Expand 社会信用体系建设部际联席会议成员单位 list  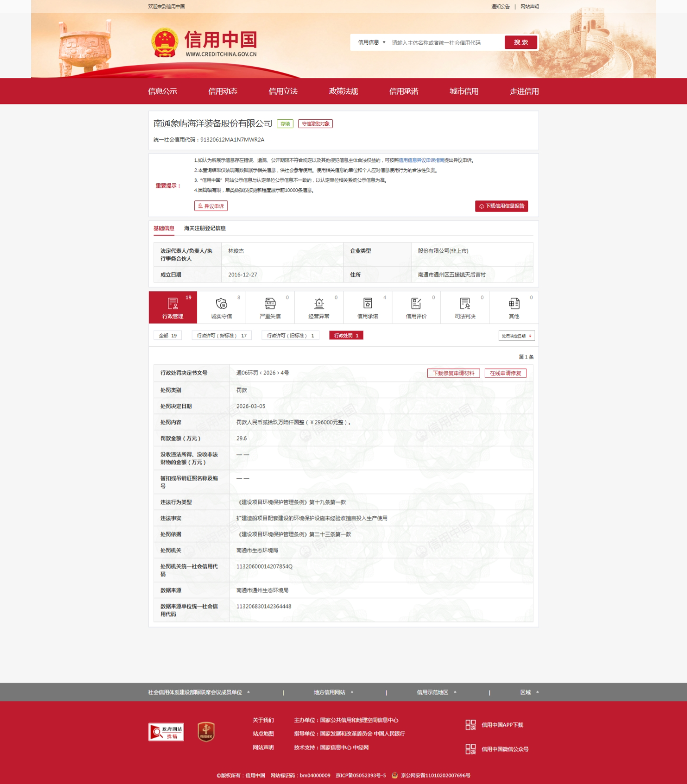(x=199, y=692)
